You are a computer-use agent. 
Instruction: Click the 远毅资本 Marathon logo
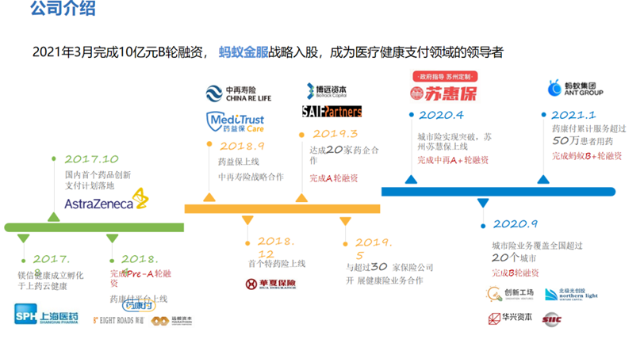(171, 321)
